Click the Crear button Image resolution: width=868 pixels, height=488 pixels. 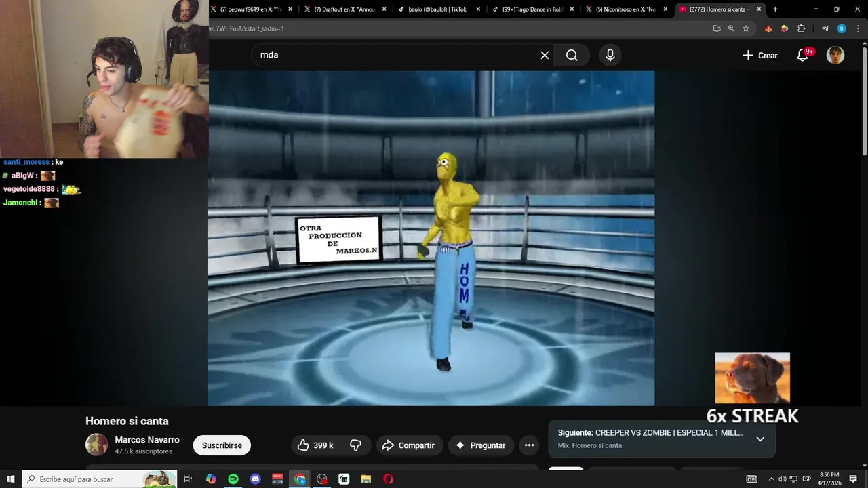(x=760, y=56)
